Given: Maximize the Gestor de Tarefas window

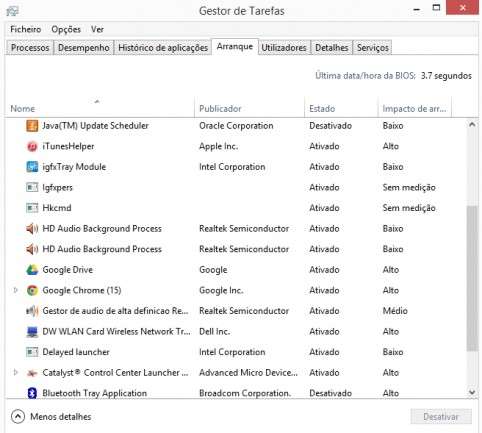Looking at the screenshot, I should click(436, 8).
